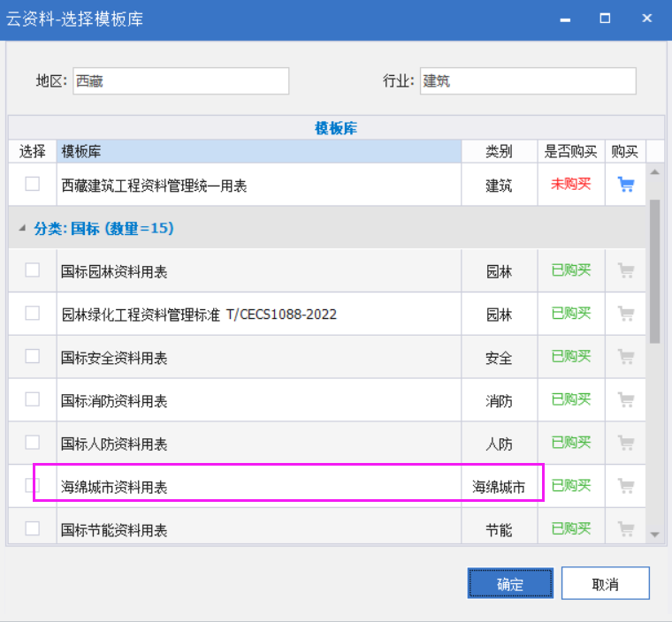Click the cart icon in 国标安全资料用表 row
This screenshot has height=622, width=672.
pyautogui.click(x=626, y=356)
